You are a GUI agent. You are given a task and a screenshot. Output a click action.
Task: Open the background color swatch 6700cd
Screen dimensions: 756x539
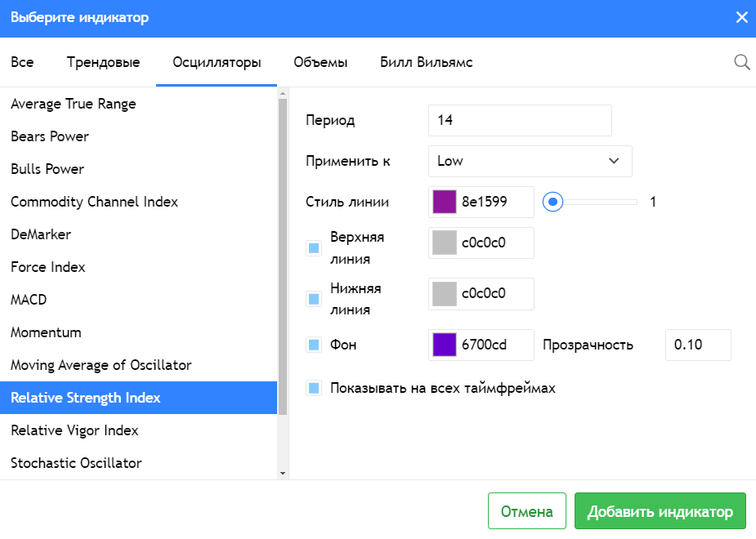[444, 345]
